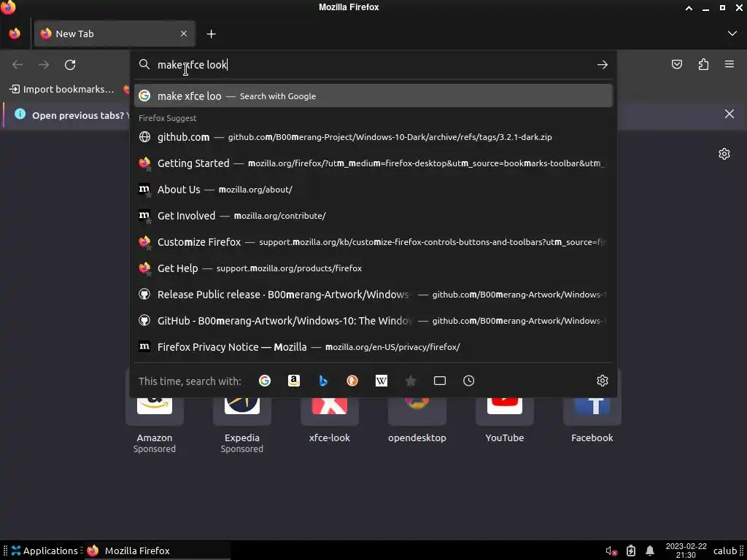Open the Pocket save icon
Viewport: 747px width, 560px height.
[x=677, y=65]
